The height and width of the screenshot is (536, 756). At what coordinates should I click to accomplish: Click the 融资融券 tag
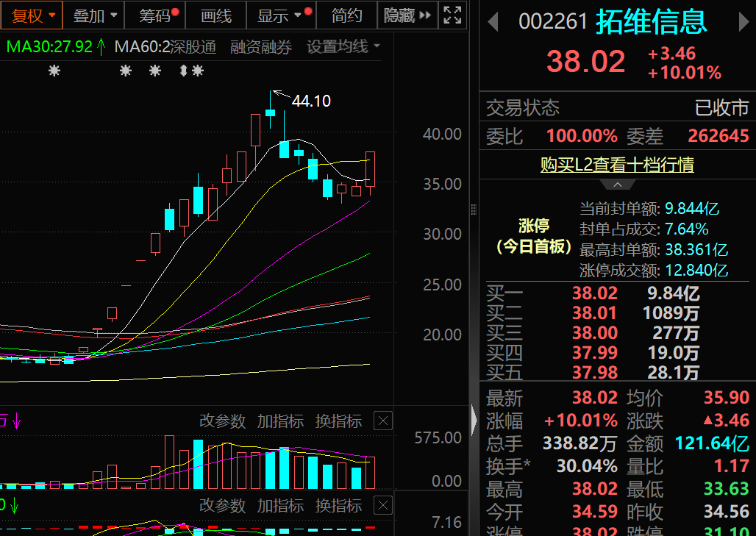(261, 47)
